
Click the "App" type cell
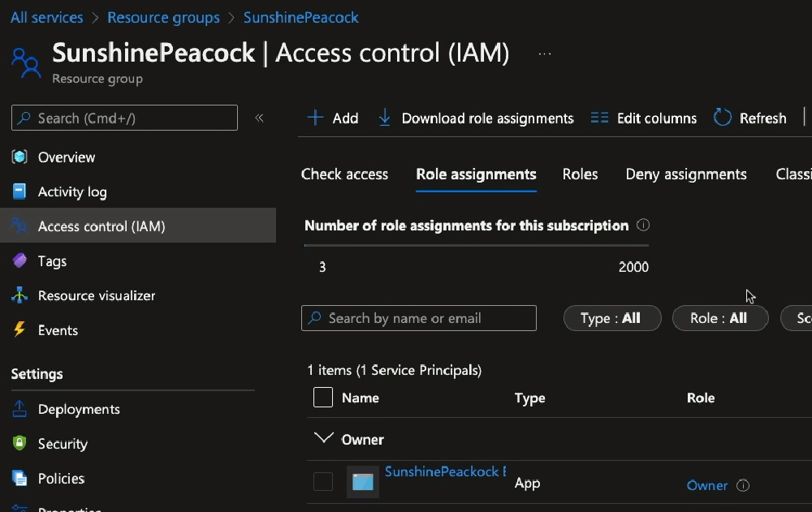pyautogui.click(x=527, y=483)
